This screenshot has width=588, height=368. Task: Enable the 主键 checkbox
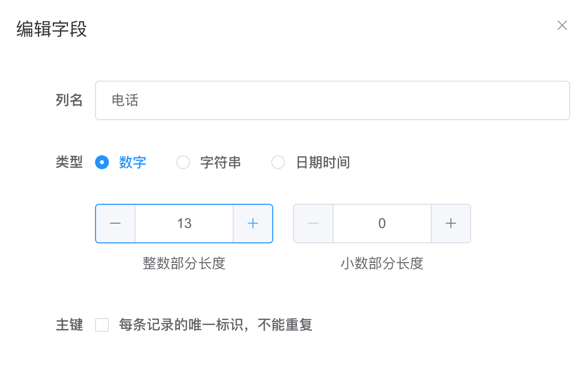click(x=102, y=325)
